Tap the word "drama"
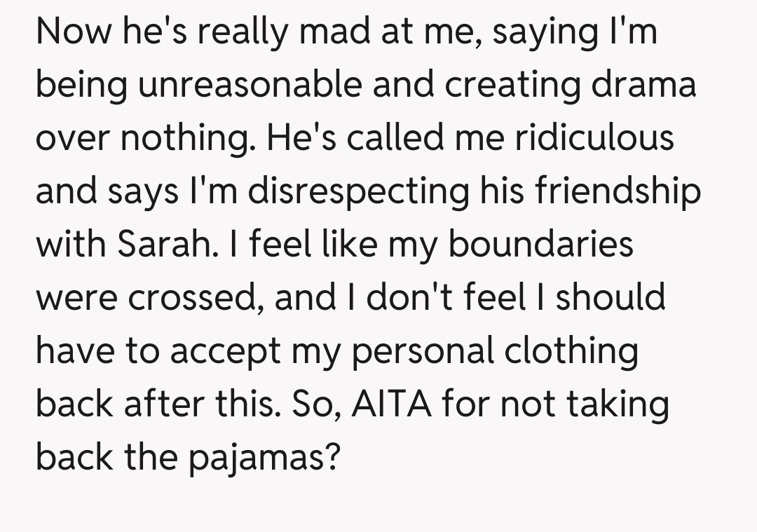The width and height of the screenshot is (757, 532). [x=645, y=86]
